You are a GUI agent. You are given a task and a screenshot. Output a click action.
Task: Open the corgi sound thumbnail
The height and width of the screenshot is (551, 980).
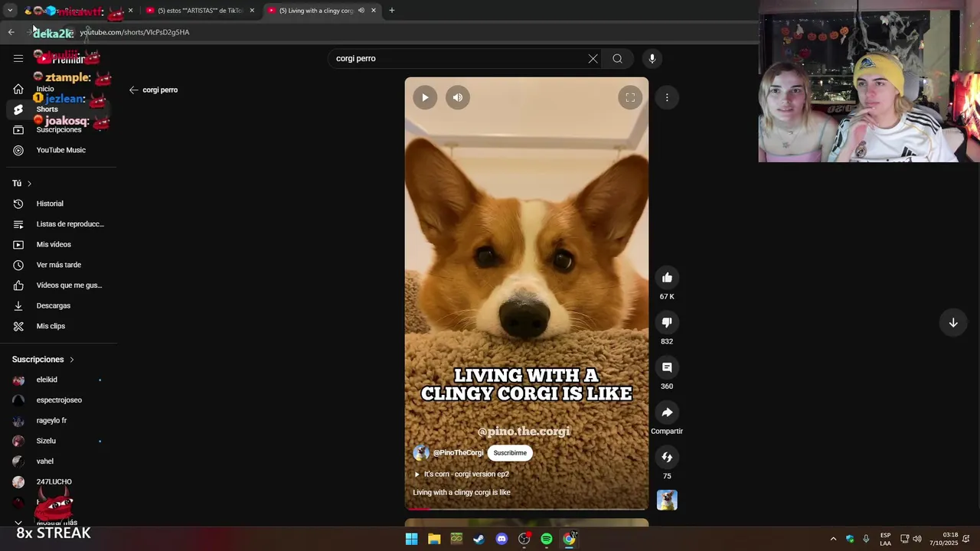[667, 500]
